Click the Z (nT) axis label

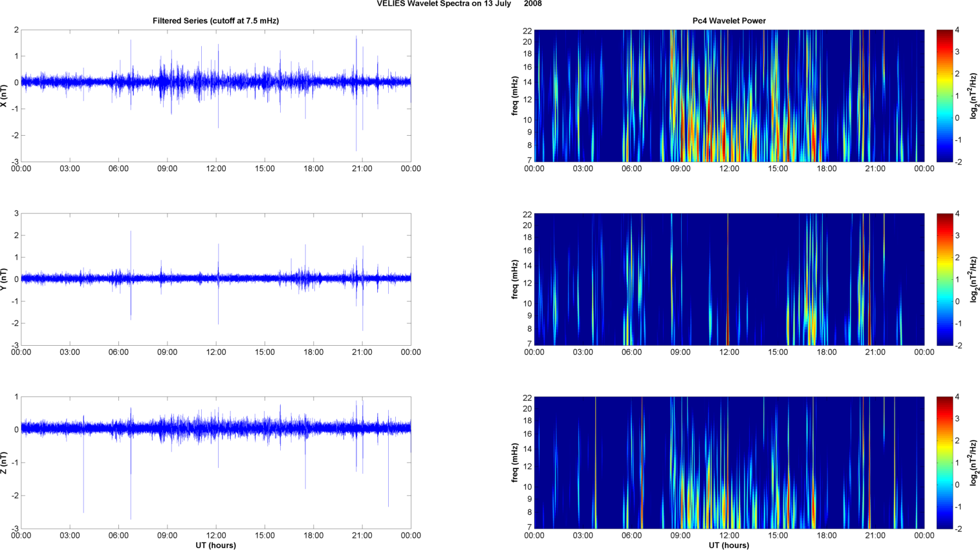pyautogui.click(x=4, y=463)
